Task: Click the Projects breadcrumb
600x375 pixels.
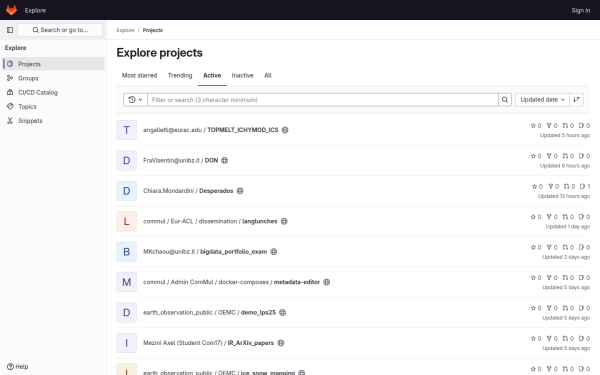Action: [153, 30]
